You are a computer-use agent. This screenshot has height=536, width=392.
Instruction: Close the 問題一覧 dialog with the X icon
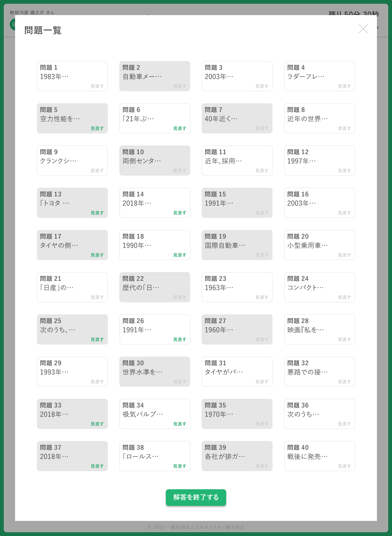[363, 29]
